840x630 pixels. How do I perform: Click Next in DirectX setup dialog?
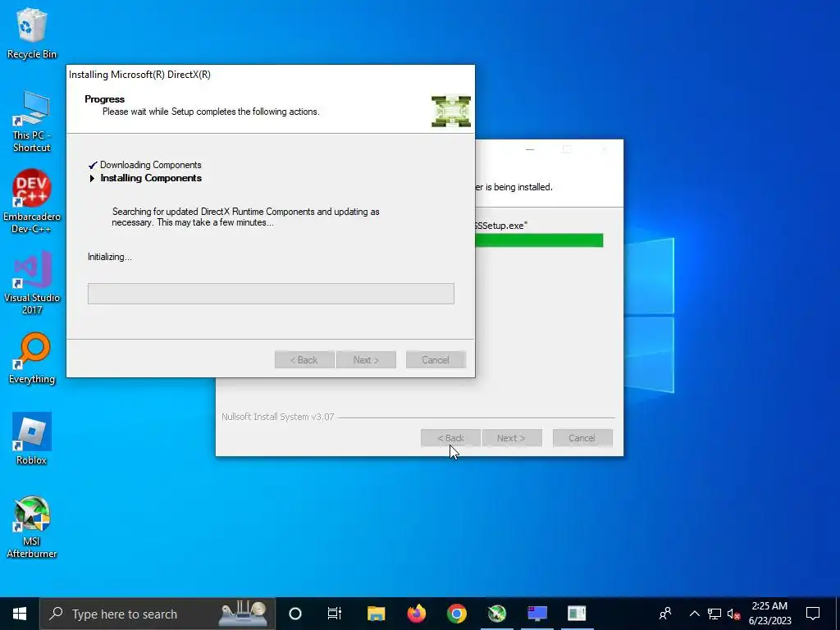(366, 360)
